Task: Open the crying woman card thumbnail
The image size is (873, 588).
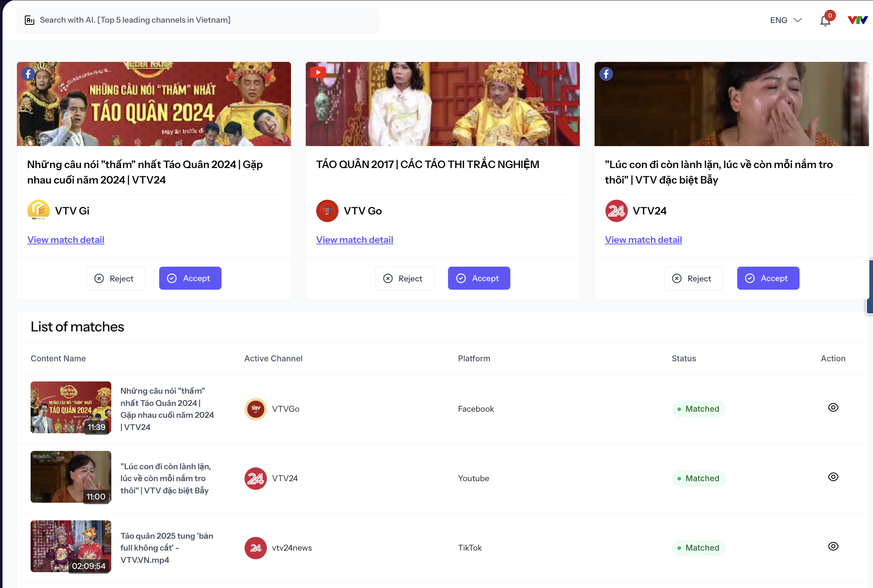Action: 731,104
